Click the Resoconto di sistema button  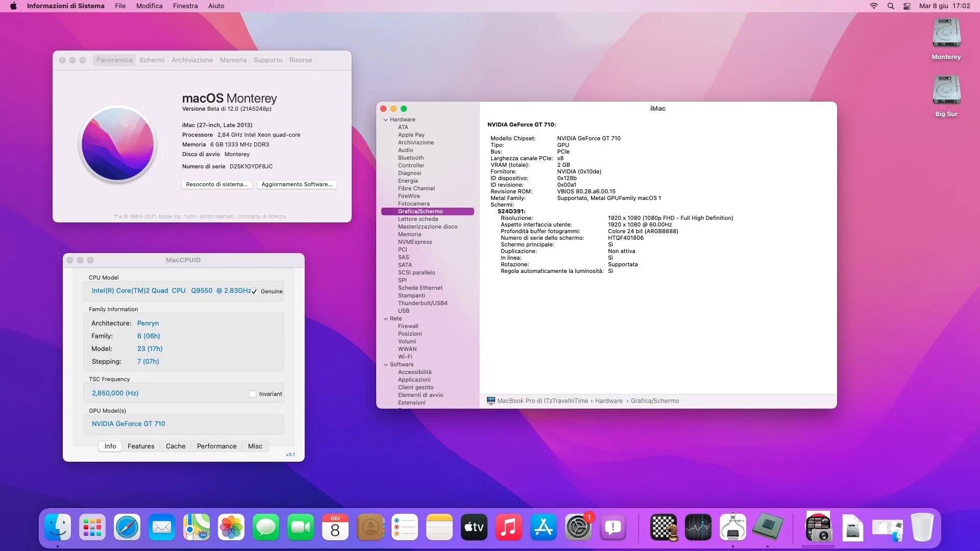point(216,185)
